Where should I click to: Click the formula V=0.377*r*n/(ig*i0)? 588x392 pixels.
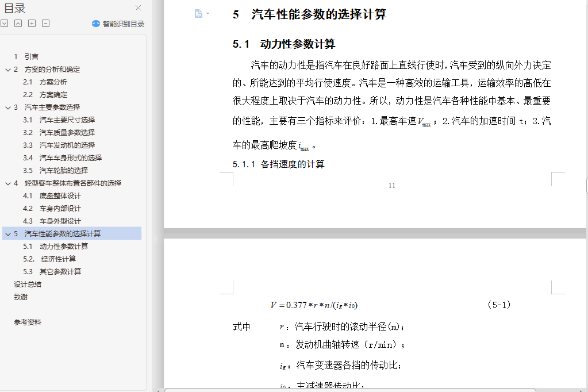[x=314, y=305]
